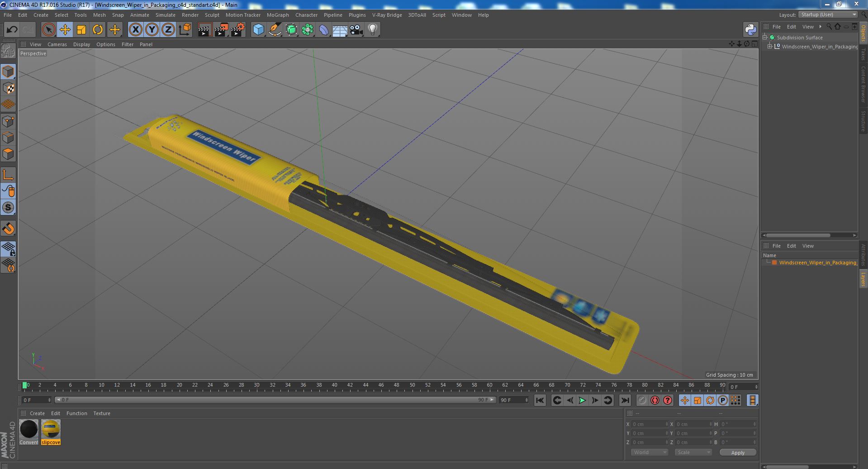The width and height of the screenshot is (868, 469).
Task: Click the Undo arrow icon
Action: click(x=12, y=30)
